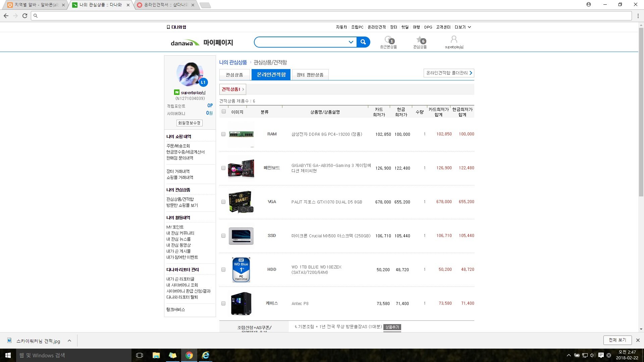The image size is (644, 362).
Task: Toggle the select-all header checkbox
Action: [224, 111]
